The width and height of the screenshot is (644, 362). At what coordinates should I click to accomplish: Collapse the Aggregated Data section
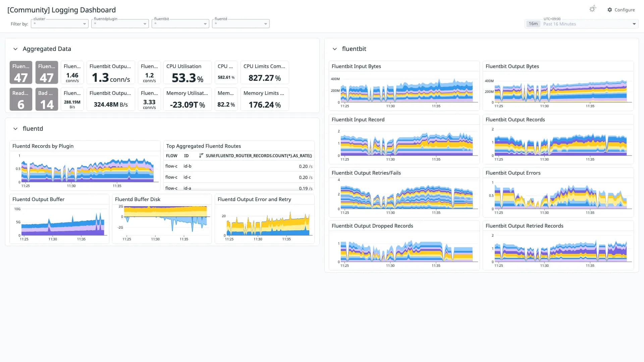[15, 49]
